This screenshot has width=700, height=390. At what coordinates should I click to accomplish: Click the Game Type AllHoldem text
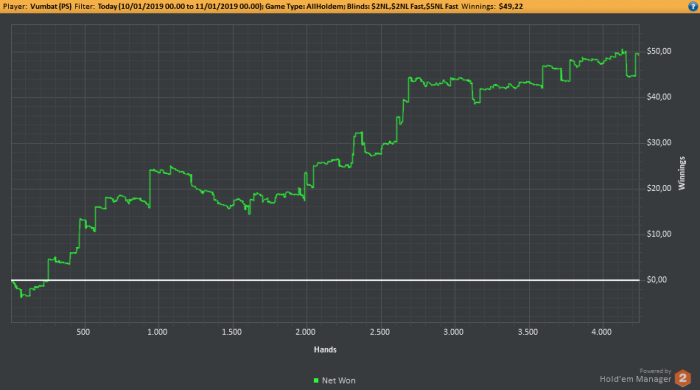pyautogui.click(x=305, y=6)
